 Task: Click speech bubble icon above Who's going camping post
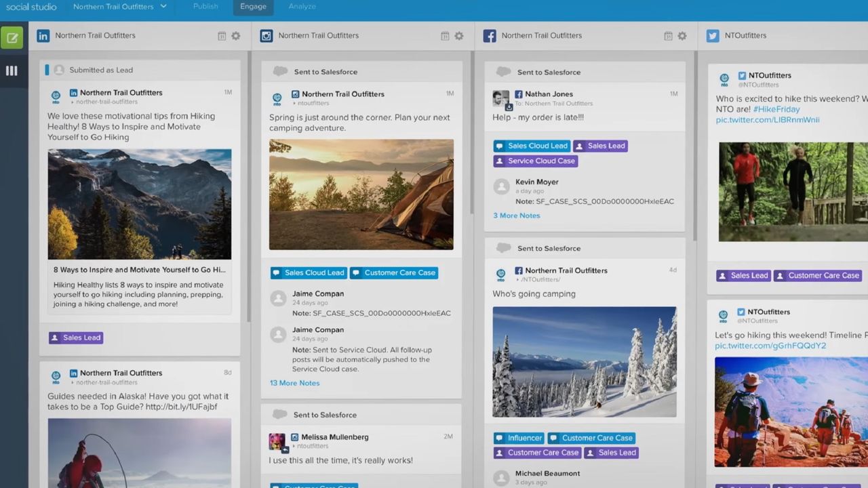pos(503,248)
